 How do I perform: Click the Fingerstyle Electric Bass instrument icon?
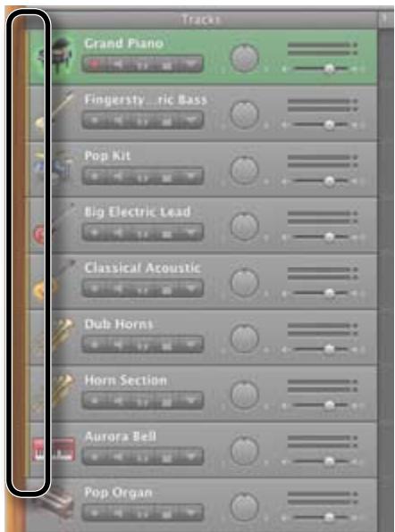click(x=55, y=111)
